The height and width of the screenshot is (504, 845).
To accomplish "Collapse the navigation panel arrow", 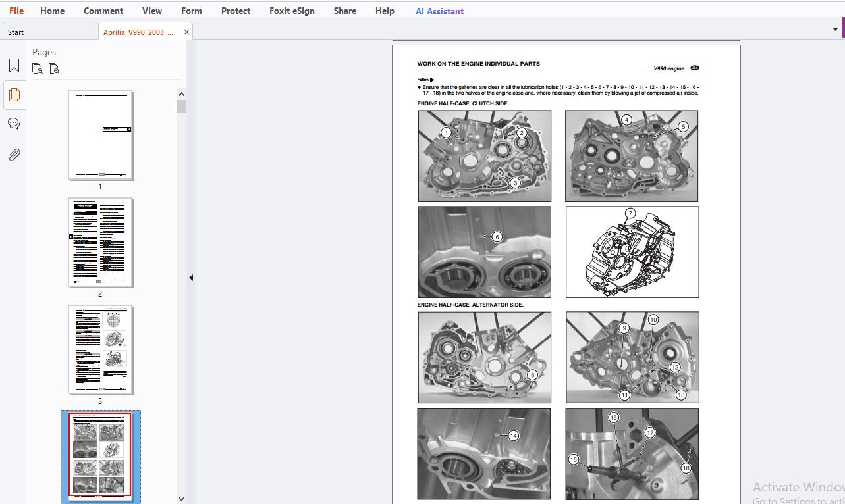I will click(191, 278).
